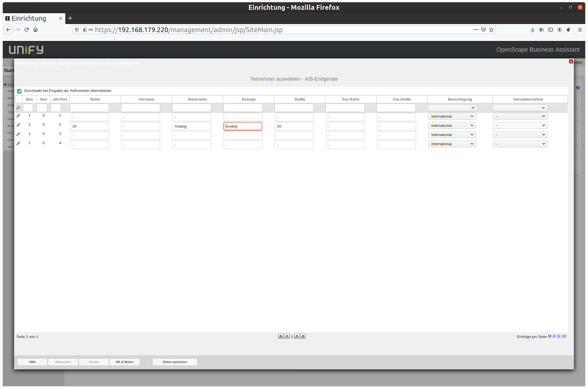This screenshot has height=389, width=588.
Task: Go to first page of entries
Action: (x=281, y=336)
